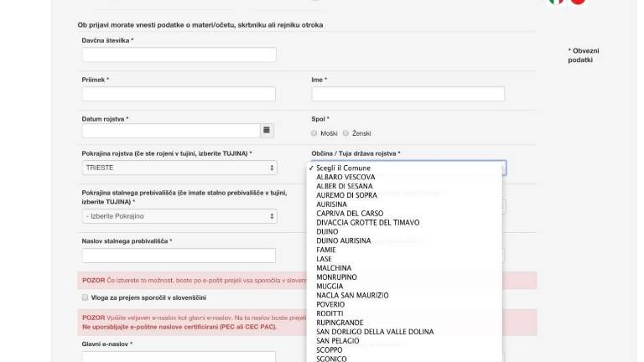644x362 pixels.
Task: Click the Naslov stalnega prebivališča input field
Action: [179, 256]
